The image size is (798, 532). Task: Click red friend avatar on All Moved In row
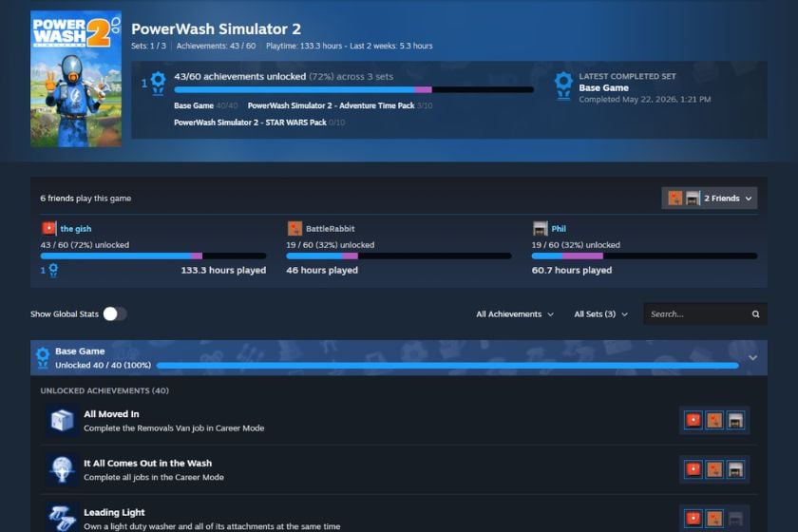click(693, 420)
